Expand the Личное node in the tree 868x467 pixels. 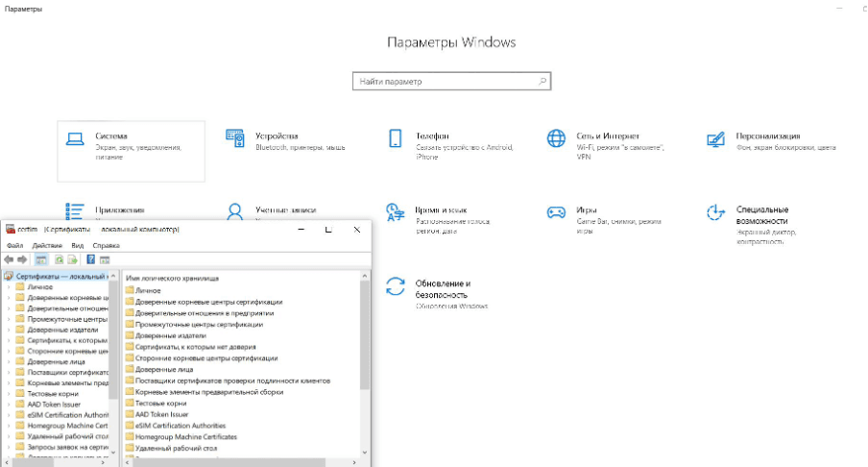point(9,287)
